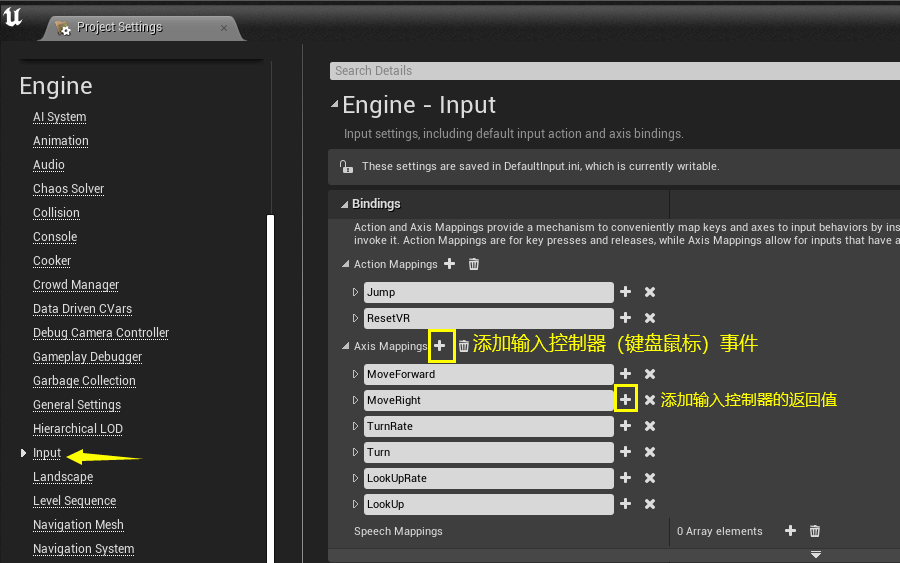Focus the Search Details field

tap(615, 71)
